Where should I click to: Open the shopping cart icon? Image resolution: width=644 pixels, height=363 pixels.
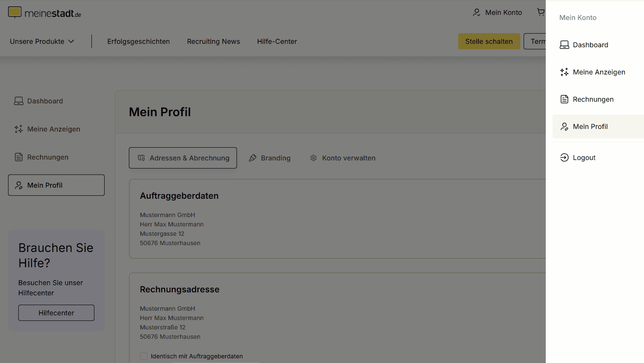click(541, 12)
